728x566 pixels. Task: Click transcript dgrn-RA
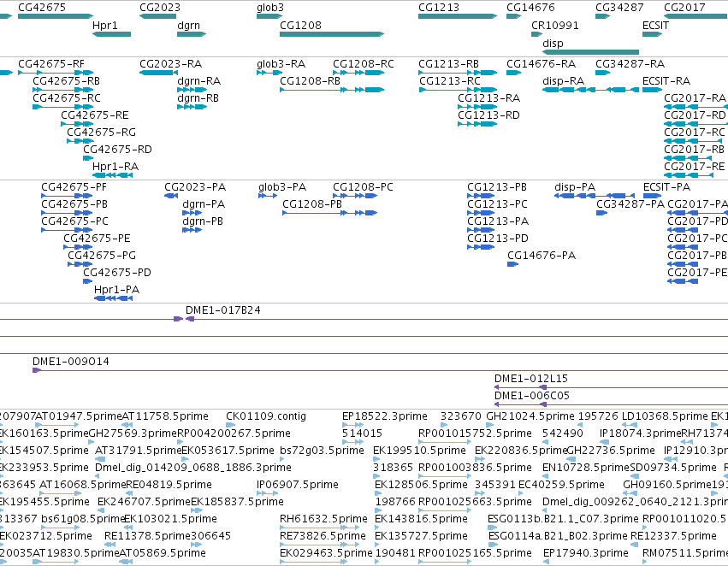click(192, 90)
